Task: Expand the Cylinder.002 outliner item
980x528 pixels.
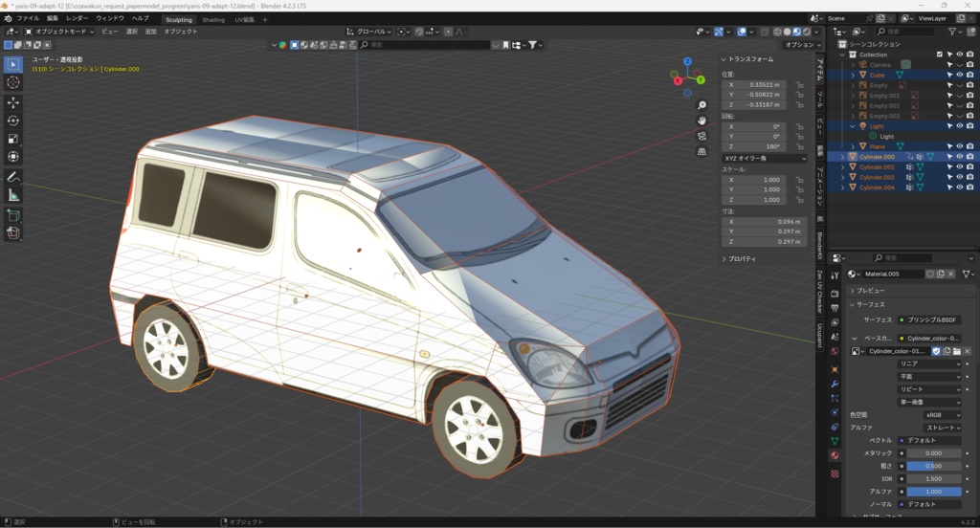Action: 843,178
